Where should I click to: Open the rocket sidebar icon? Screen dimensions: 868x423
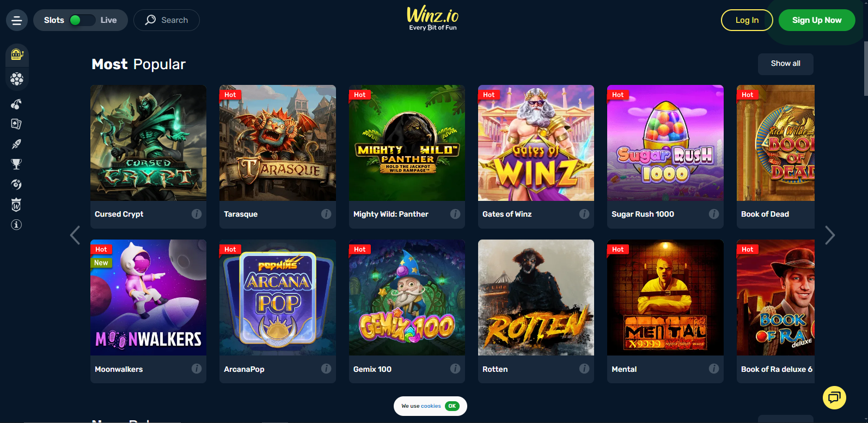point(16,144)
